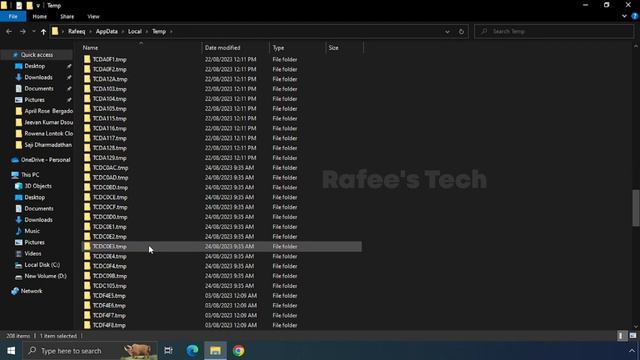Navigate to Local in the breadcrumb
The height and width of the screenshot is (360, 640).
(x=135, y=31)
